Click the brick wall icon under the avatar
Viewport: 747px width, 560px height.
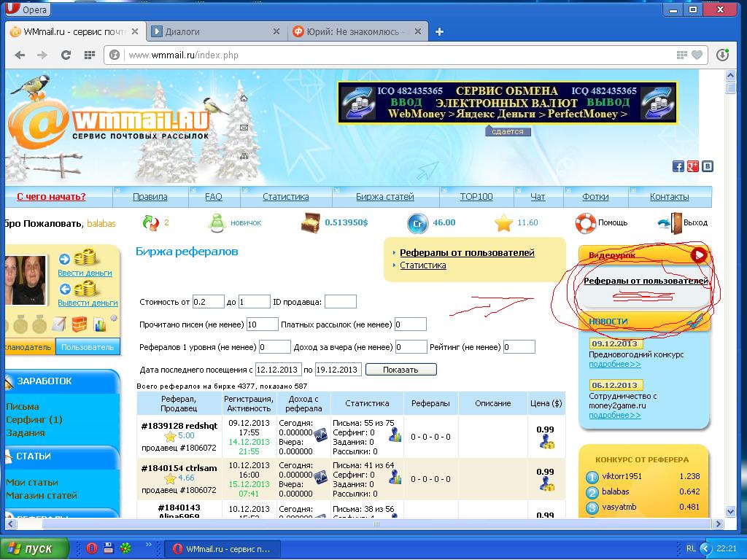click(x=79, y=324)
